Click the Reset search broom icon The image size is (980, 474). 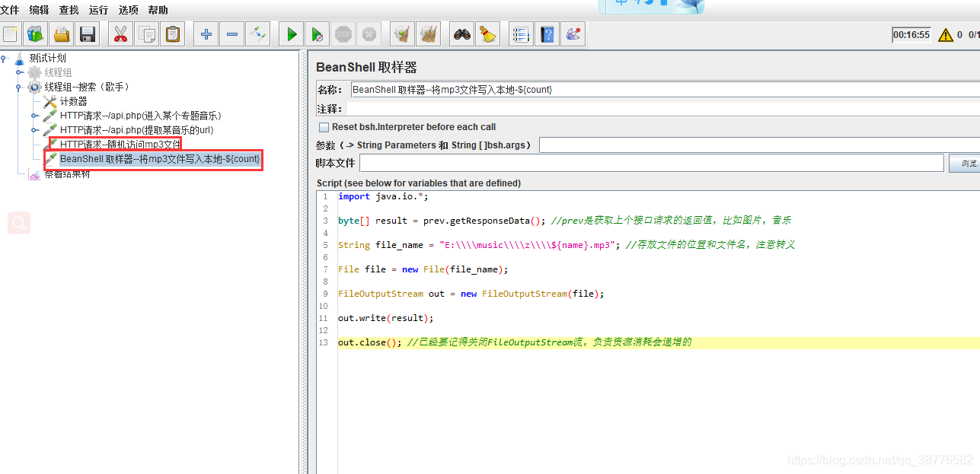pos(487,33)
